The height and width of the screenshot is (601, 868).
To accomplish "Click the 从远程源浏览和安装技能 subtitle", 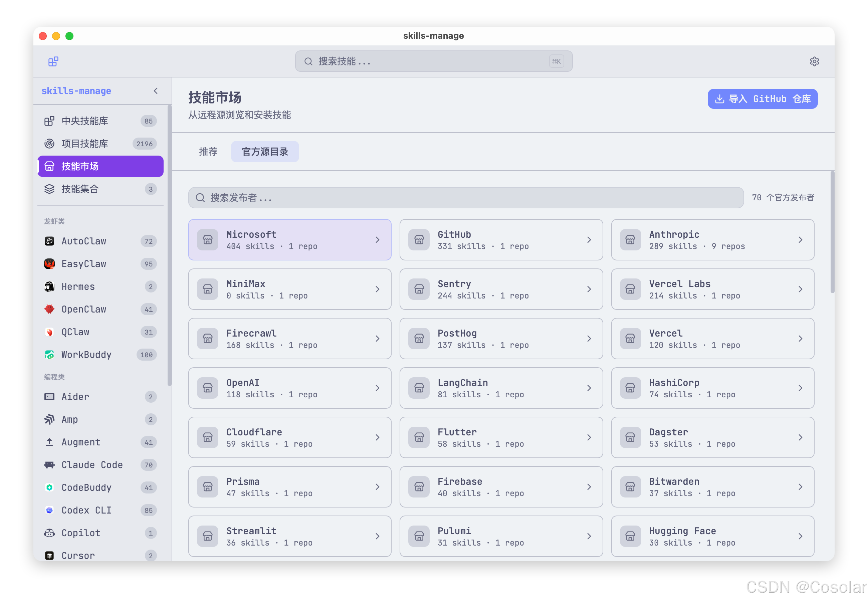I will click(240, 115).
